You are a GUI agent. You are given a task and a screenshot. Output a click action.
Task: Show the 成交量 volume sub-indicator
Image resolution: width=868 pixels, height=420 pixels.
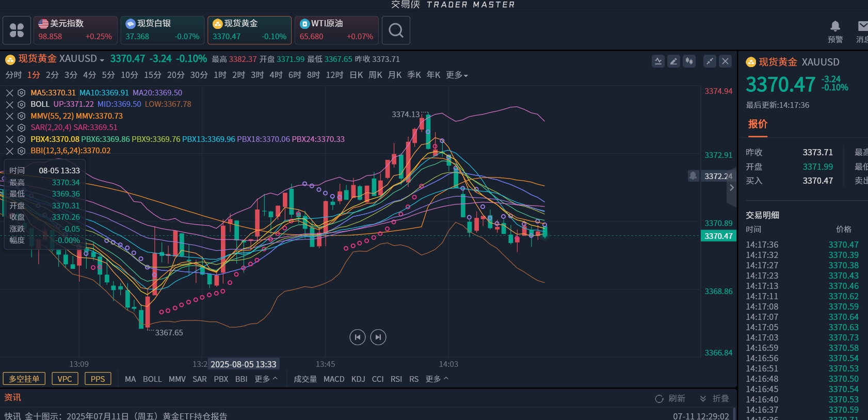pyautogui.click(x=305, y=379)
